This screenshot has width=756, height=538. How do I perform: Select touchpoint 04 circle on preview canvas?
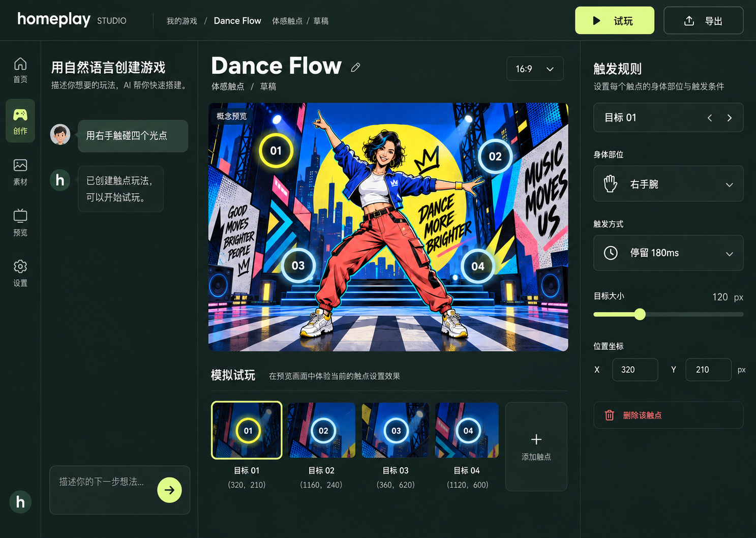[477, 266]
